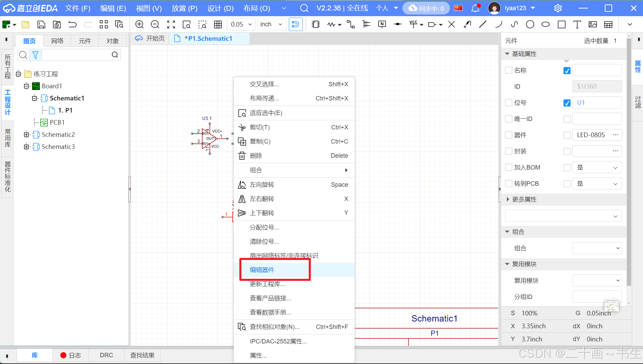Click the left panel search input field

pyautogui.click(x=76, y=55)
